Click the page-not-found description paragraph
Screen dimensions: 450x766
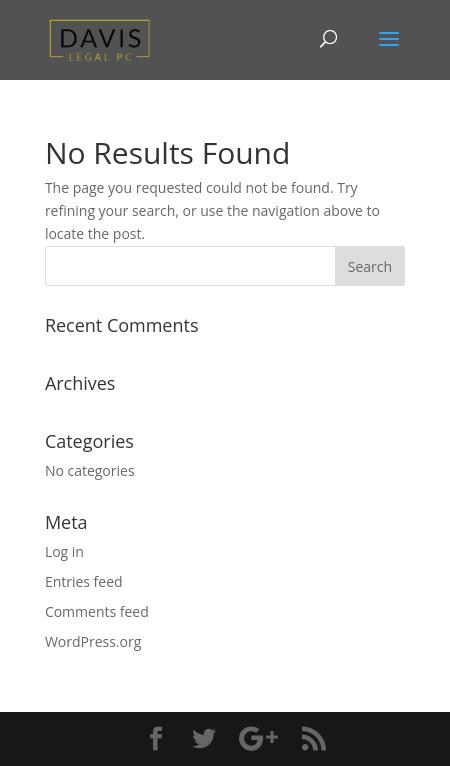pos(213,211)
